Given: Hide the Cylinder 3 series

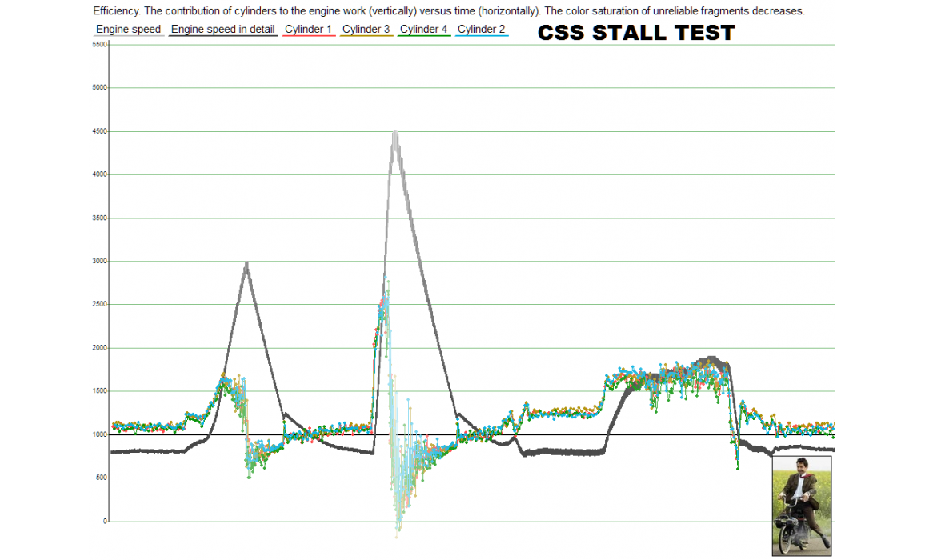Looking at the screenshot, I should pos(366,30).
